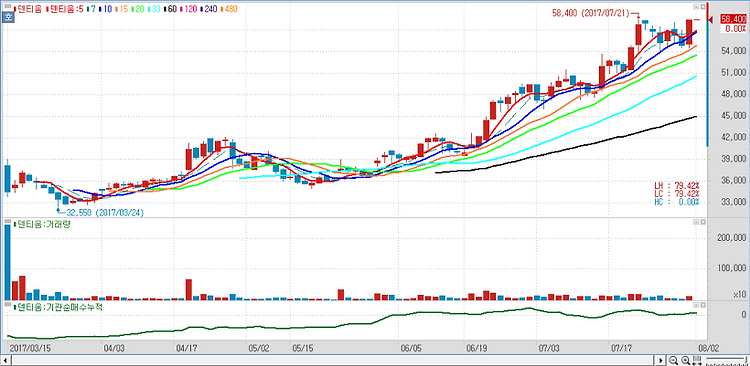The width and height of the screenshot is (750, 366).
Task: Click the HC : 0.00% readout
Action: point(676,202)
